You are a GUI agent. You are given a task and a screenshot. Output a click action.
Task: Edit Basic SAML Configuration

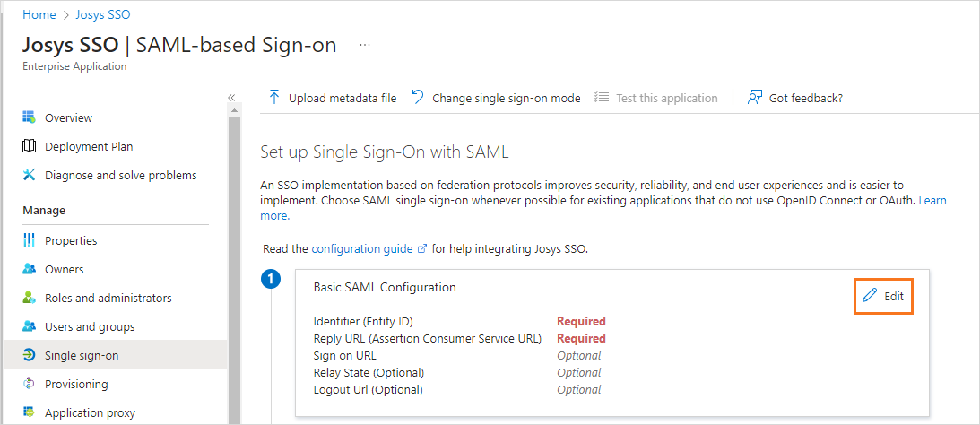(883, 296)
